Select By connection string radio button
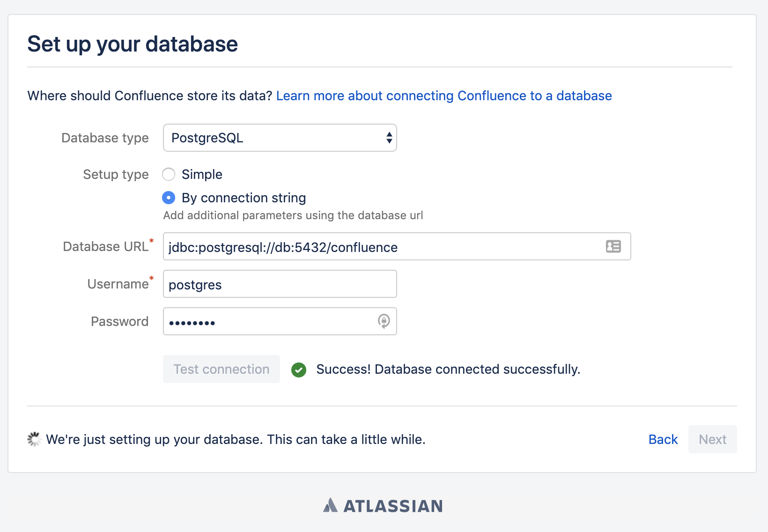This screenshot has width=768, height=532. click(x=169, y=198)
